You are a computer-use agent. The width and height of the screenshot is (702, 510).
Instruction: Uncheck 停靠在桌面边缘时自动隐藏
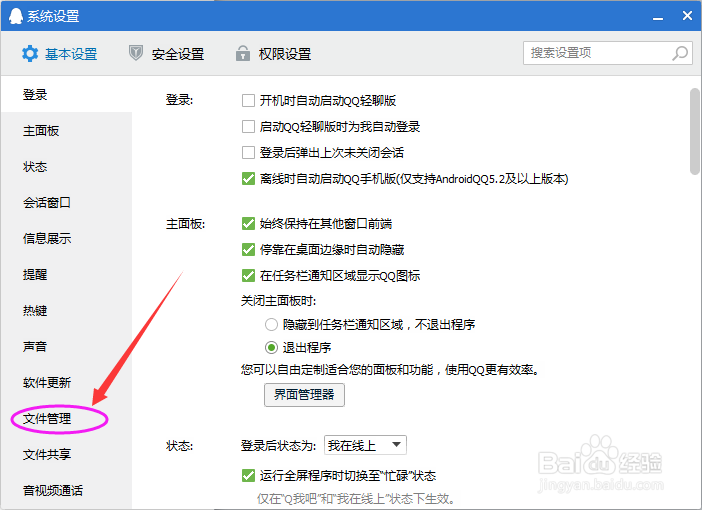(x=248, y=249)
